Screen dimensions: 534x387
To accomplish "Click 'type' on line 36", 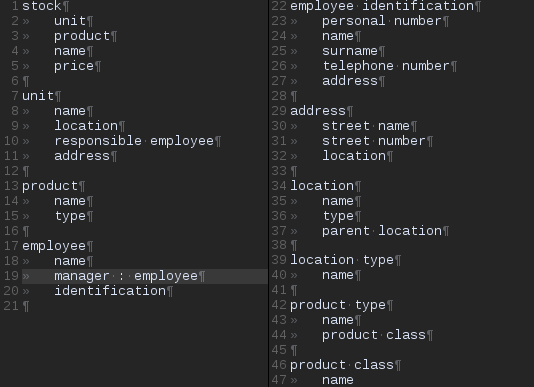I will 338,216.
